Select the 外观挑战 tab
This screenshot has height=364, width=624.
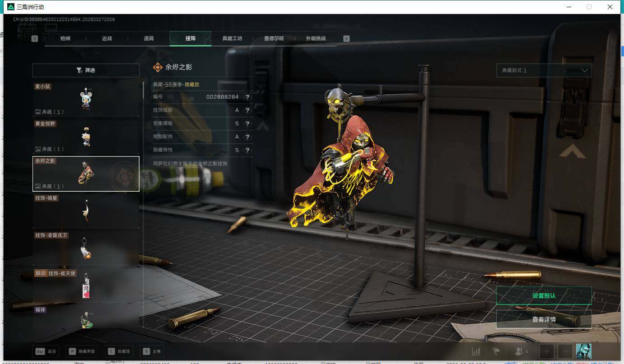(316, 38)
